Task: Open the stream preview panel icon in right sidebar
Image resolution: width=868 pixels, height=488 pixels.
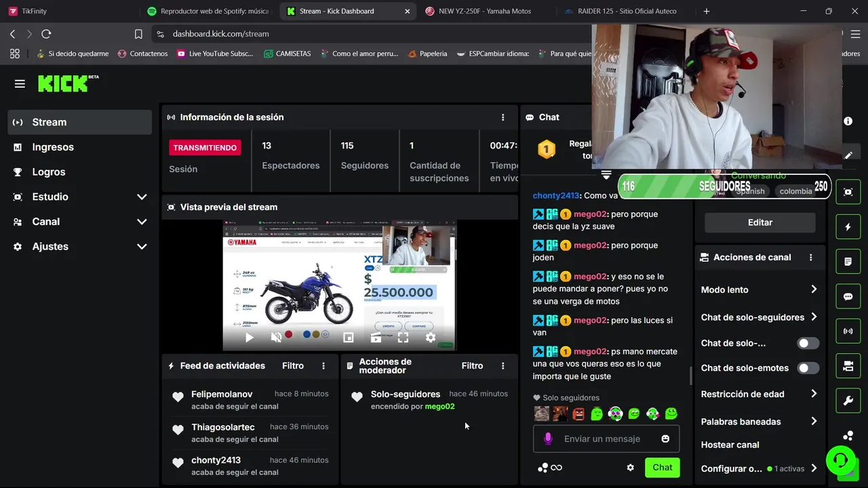Action: [x=848, y=192]
